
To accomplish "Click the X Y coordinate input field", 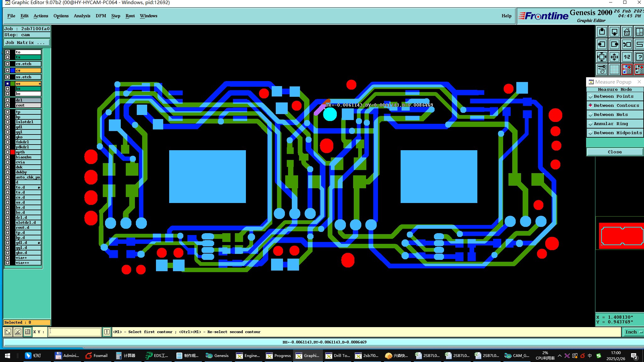I will [x=75, y=332].
